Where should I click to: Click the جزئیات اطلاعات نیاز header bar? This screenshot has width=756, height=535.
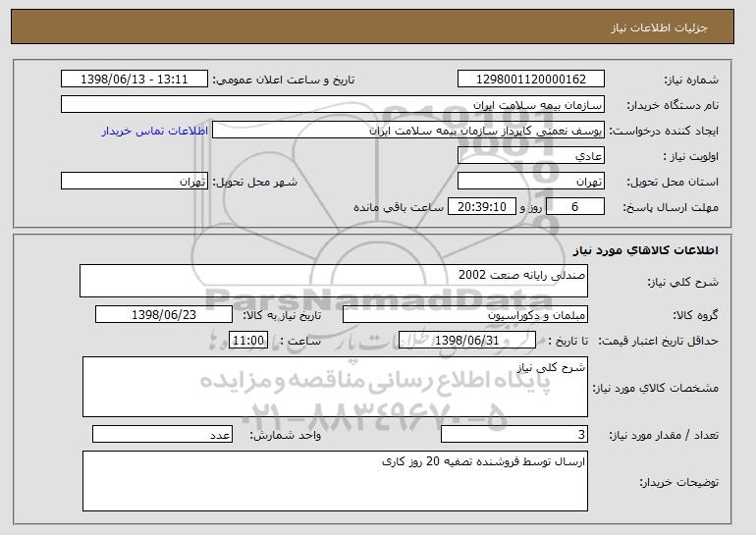coord(373,27)
